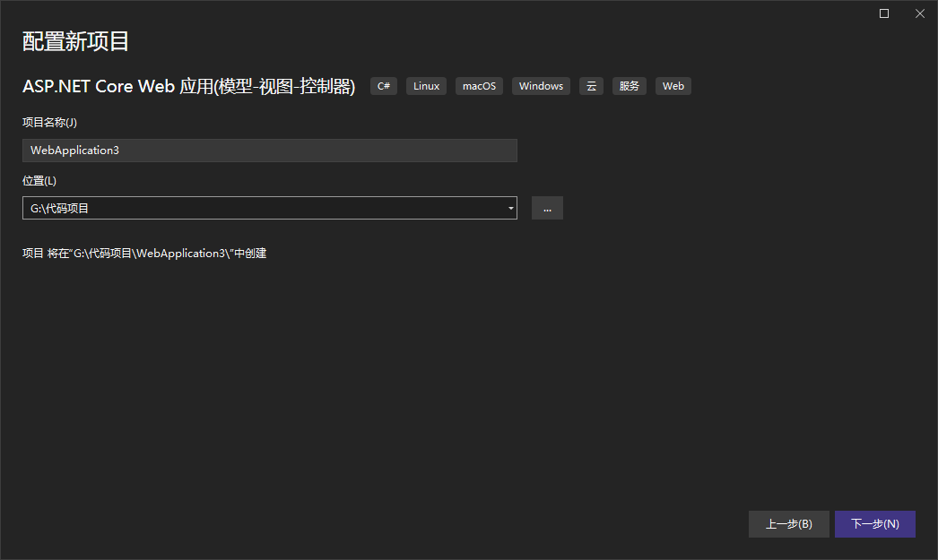
Task: Proceed with 下一步(N) button
Action: point(874,524)
